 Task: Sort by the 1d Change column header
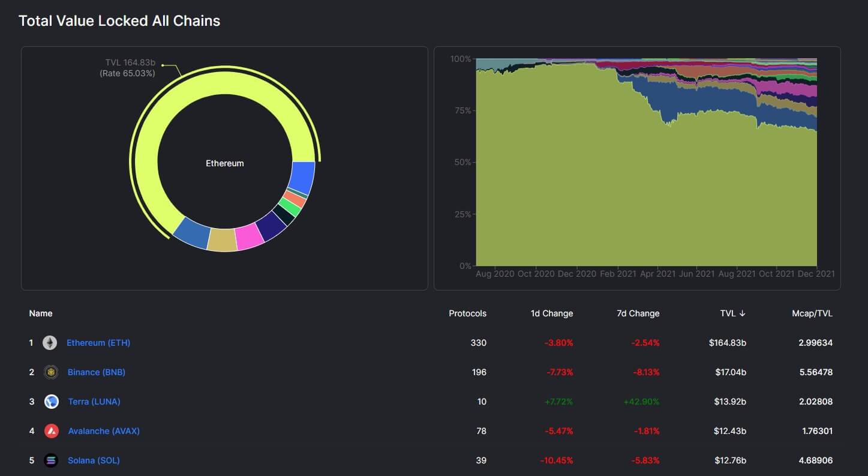[552, 313]
